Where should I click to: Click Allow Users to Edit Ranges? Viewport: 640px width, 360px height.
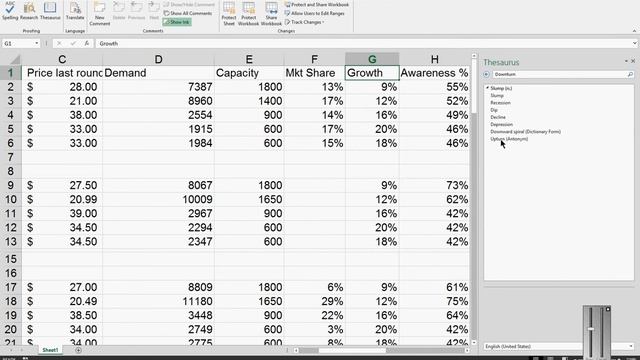pos(315,13)
